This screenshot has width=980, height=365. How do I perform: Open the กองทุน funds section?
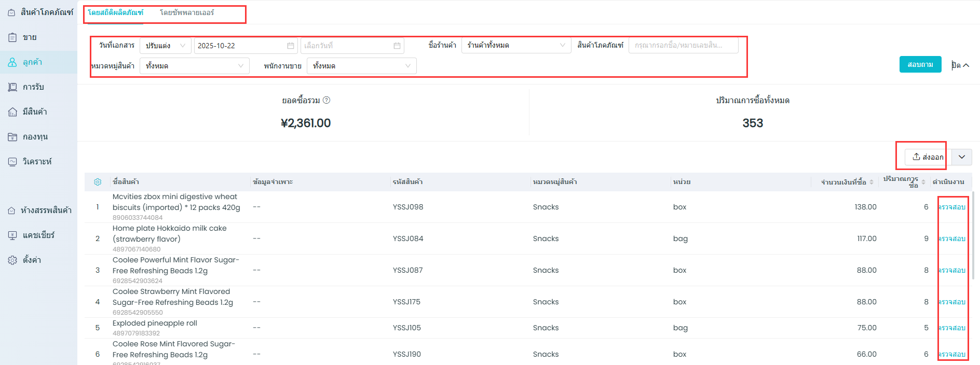point(35,137)
